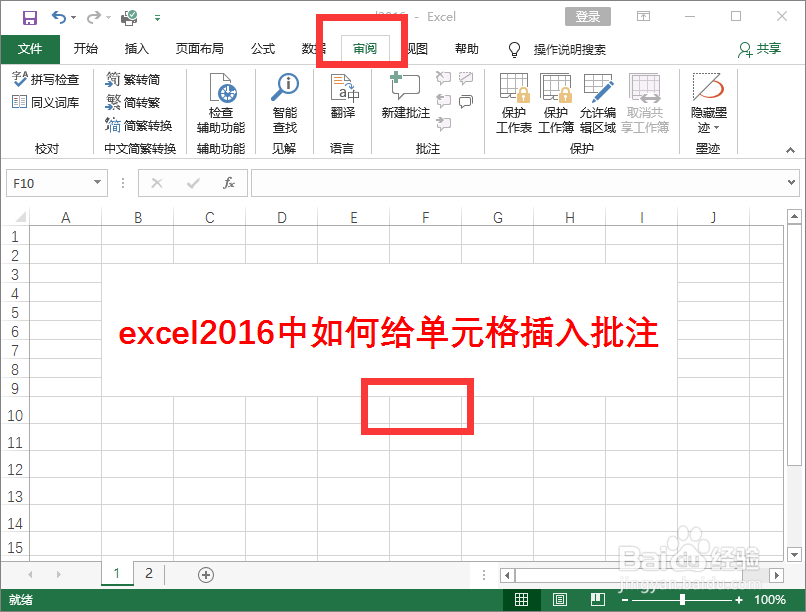806x612 pixels.
Task: Click the select all corner triangle
Action: (20, 217)
